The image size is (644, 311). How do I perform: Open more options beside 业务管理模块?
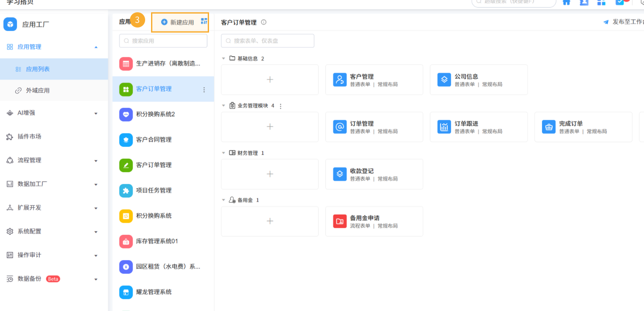coord(280,106)
